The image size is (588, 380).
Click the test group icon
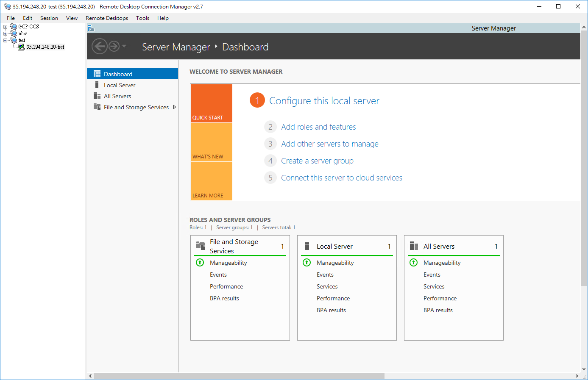tap(13, 40)
